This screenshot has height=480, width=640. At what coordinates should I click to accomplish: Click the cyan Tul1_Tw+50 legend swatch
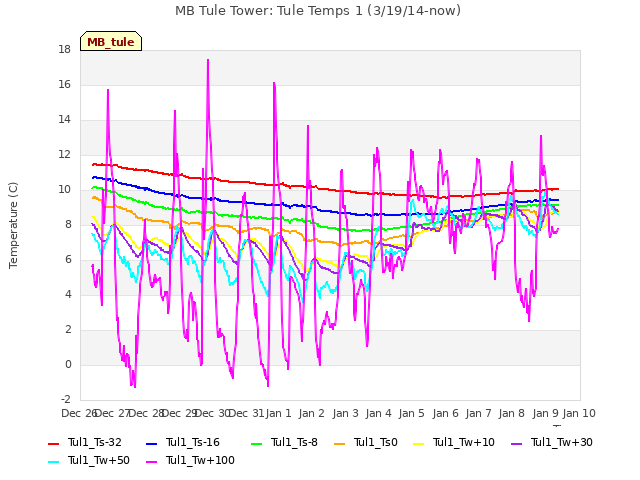pyautogui.click(x=53, y=461)
